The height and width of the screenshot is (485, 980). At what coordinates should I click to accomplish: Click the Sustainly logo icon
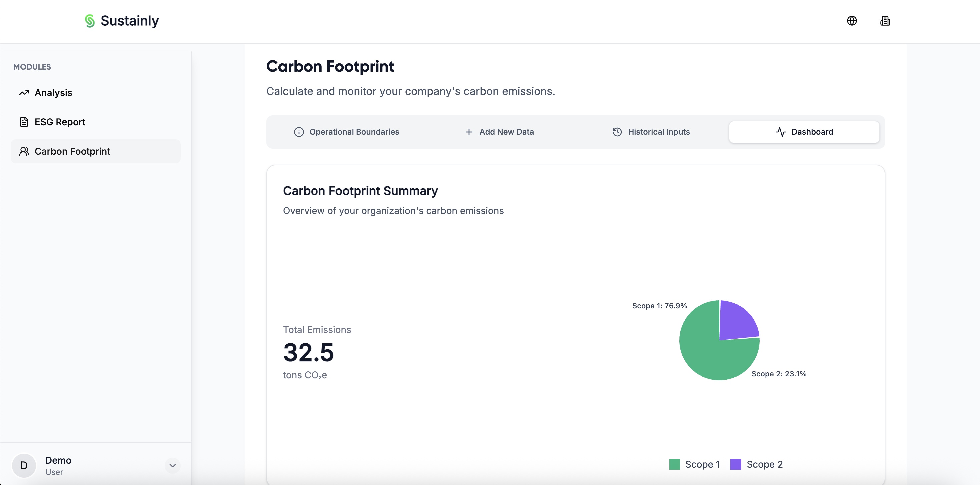90,21
